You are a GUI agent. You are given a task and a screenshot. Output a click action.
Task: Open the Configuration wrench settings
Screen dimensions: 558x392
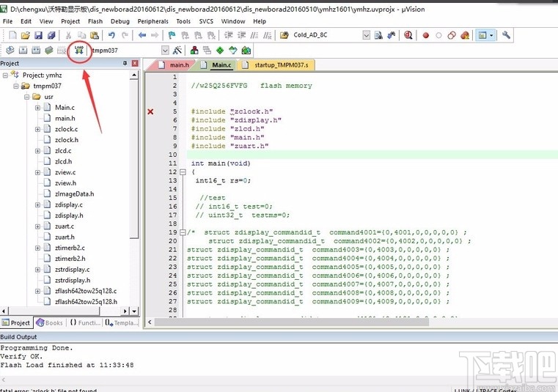506,35
